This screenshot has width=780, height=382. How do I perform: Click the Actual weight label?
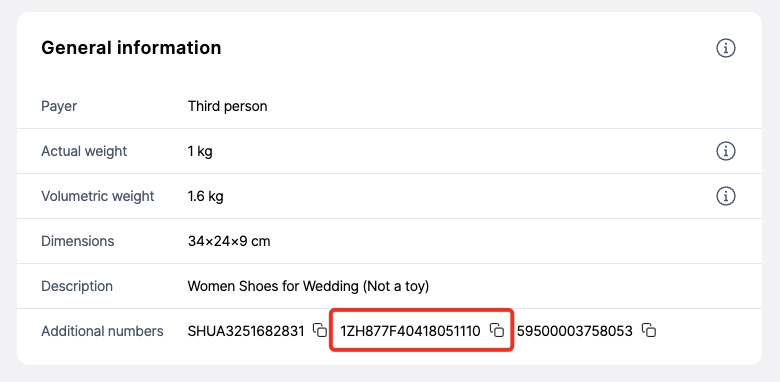click(84, 151)
